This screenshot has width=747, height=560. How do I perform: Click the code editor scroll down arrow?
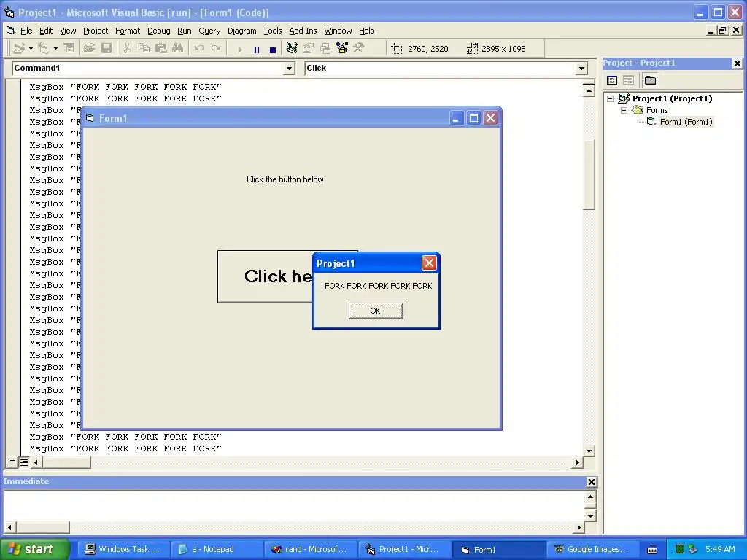589,451
